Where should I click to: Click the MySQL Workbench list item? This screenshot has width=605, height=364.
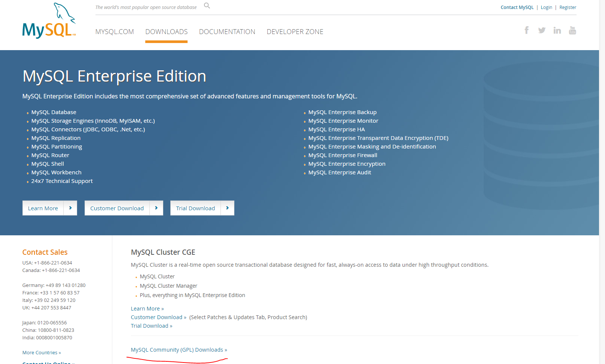56,172
